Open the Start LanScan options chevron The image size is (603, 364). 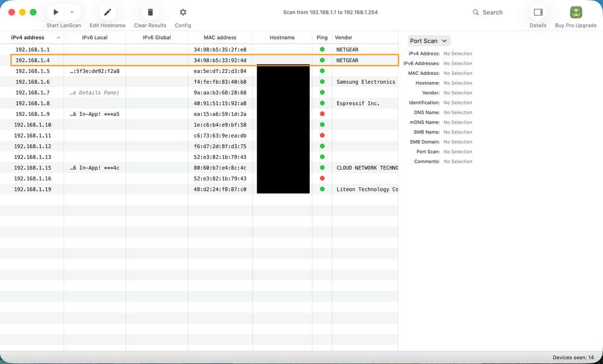(x=72, y=12)
